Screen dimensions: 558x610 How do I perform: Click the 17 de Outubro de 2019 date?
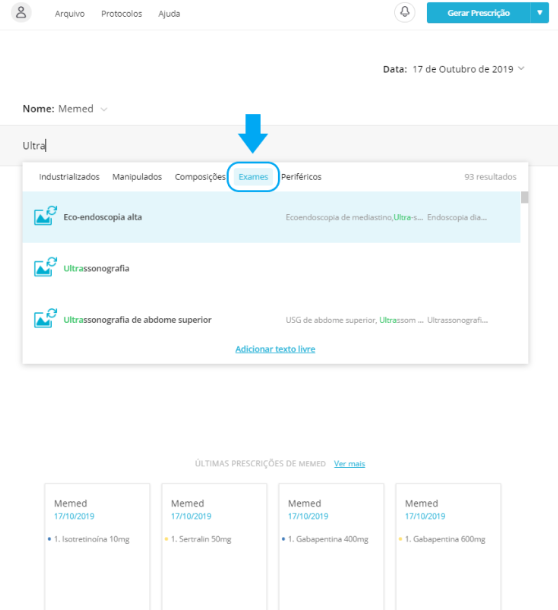tap(463, 69)
